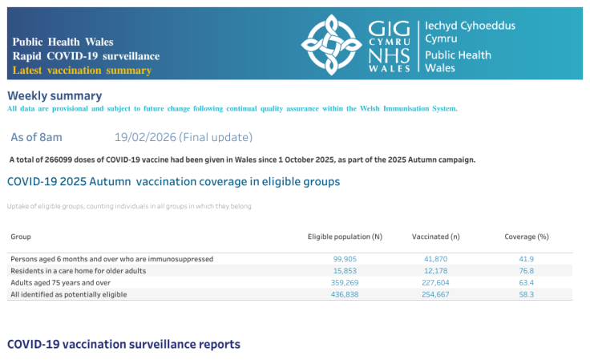The height and width of the screenshot is (364, 590).
Task: Click the Vaccinated (n) column header
Action: (x=436, y=237)
